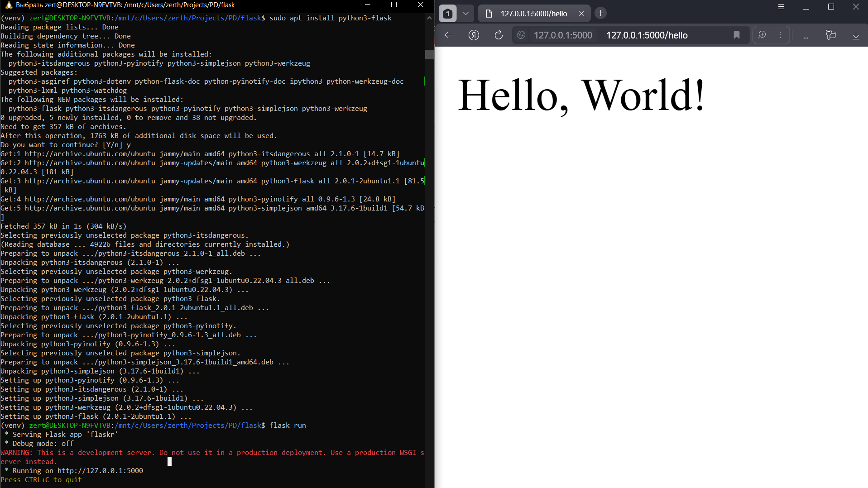Image resolution: width=868 pixels, height=488 pixels.
Task: Open the browser downloads panel
Action: [856, 35]
